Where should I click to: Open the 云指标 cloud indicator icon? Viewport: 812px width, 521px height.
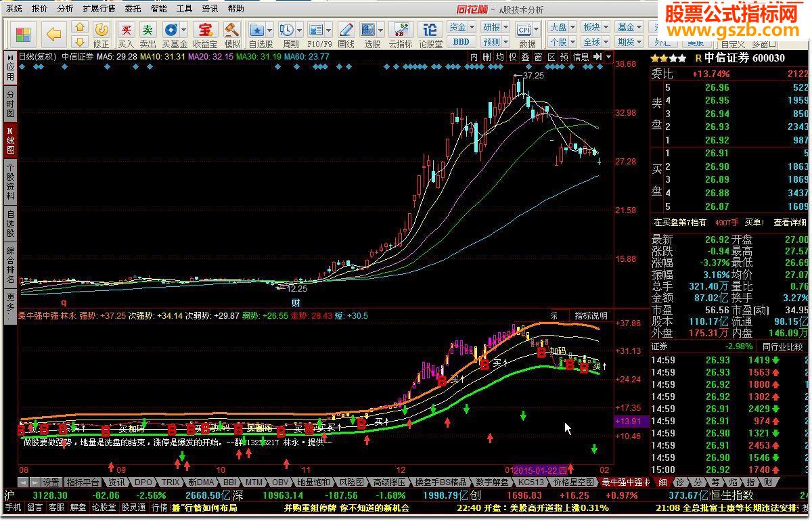400,34
